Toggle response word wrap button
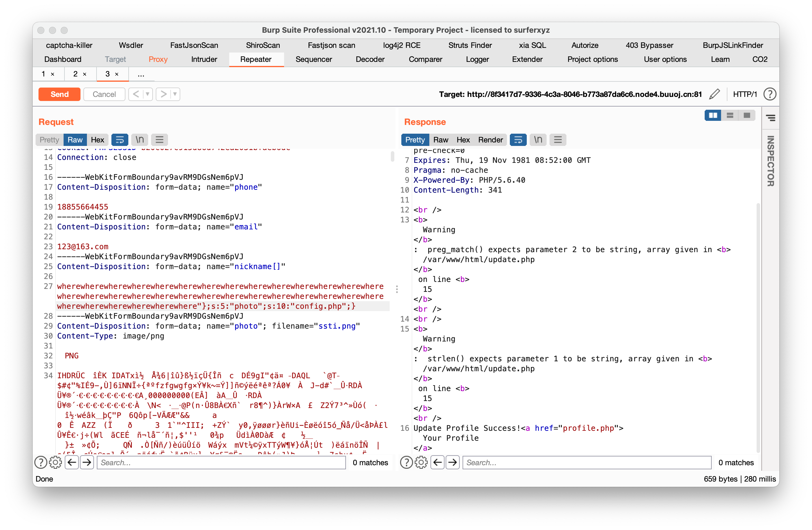Image resolution: width=812 pixels, height=530 pixels. [x=518, y=140]
